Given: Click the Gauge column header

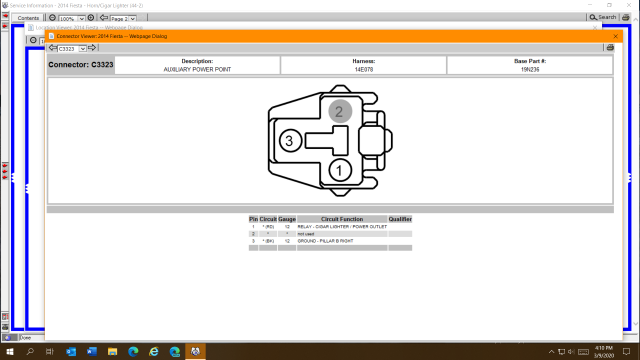Looking at the screenshot, I should pyautogui.click(x=287, y=219).
